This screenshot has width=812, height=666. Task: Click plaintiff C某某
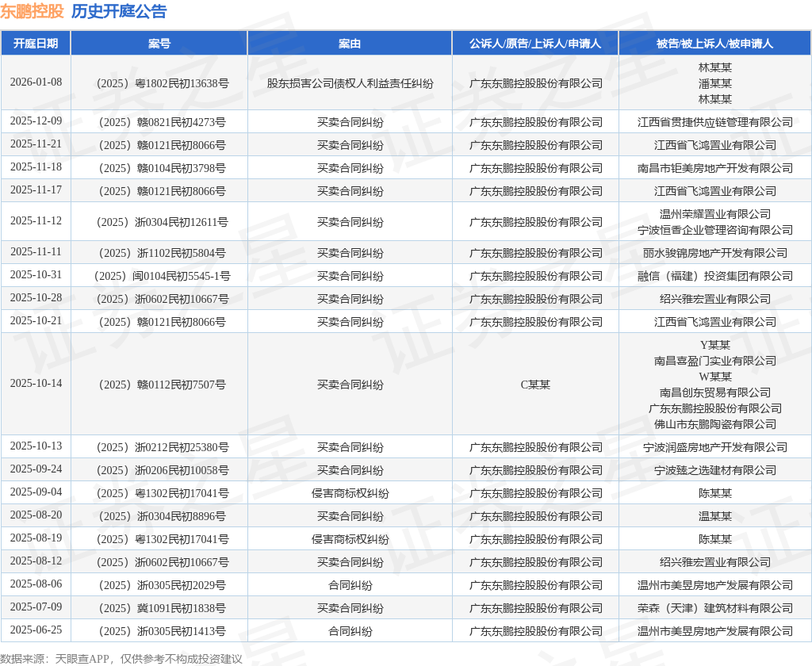(x=535, y=385)
